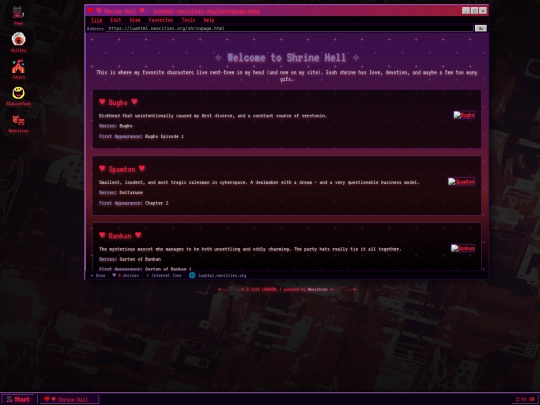
Task: Click 'Series: Garten of Banban' text
Action: pos(130,259)
